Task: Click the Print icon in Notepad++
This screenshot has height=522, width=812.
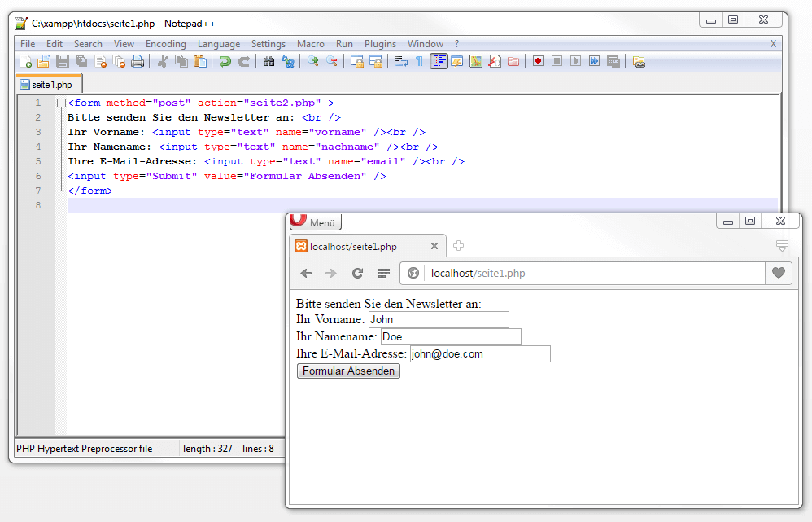Action: pos(138,62)
